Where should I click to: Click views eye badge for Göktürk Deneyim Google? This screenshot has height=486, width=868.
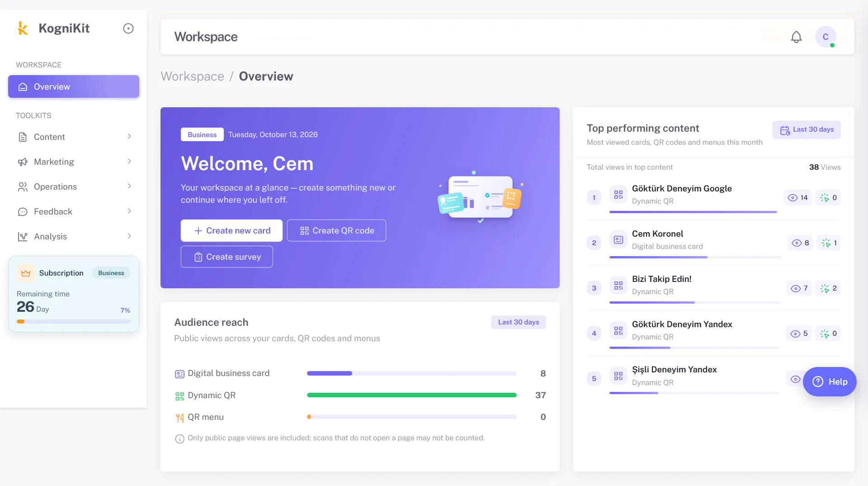(x=797, y=198)
